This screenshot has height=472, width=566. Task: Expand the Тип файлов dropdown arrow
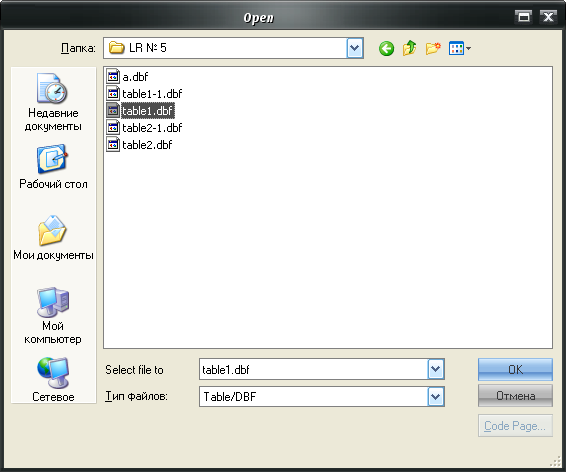[x=436, y=397]
